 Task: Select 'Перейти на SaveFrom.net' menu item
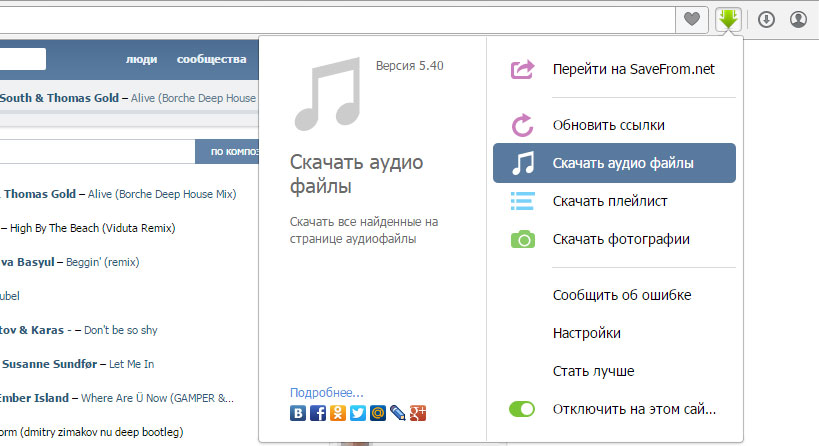633,69
